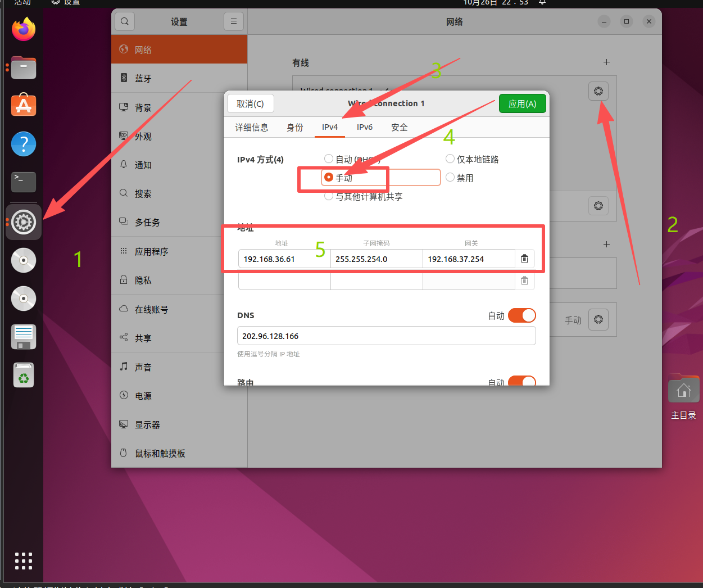
Task: Open the Trash icon in the dock
Action: (24, 375)
